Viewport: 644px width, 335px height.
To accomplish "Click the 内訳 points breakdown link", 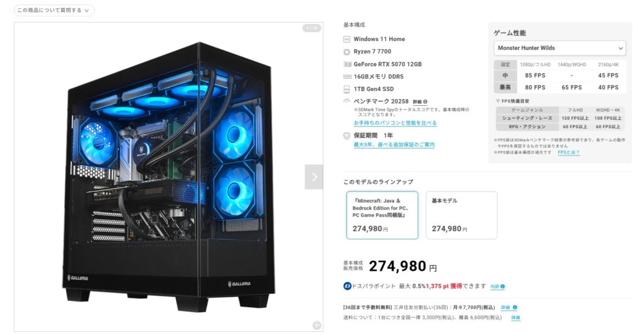I will pos(494,287).
